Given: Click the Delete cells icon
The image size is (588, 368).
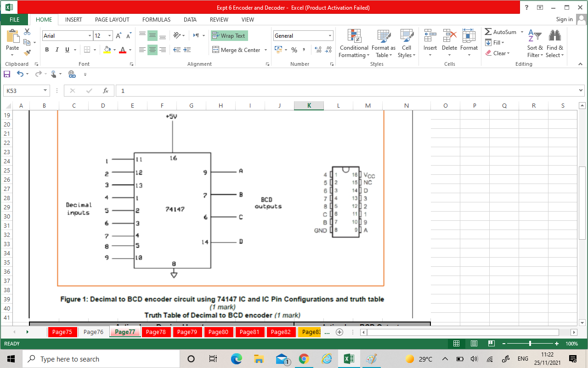Looking at the screenshot, I should 449,36.
